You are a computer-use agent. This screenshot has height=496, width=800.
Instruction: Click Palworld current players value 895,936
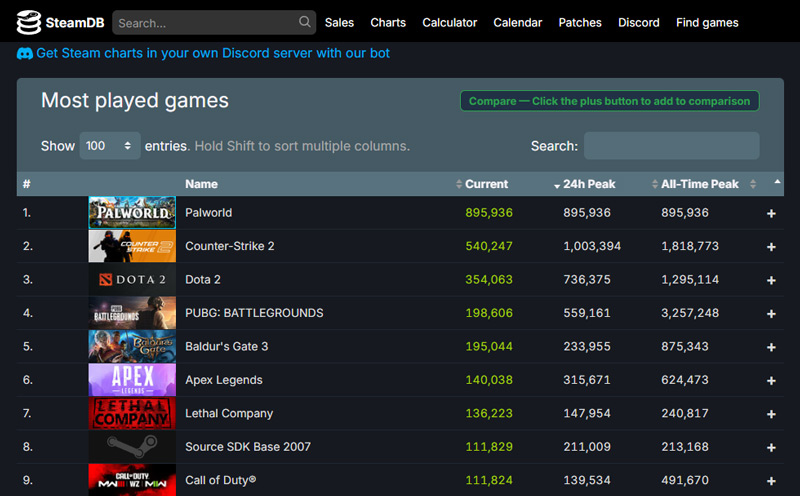coord(489,213)
